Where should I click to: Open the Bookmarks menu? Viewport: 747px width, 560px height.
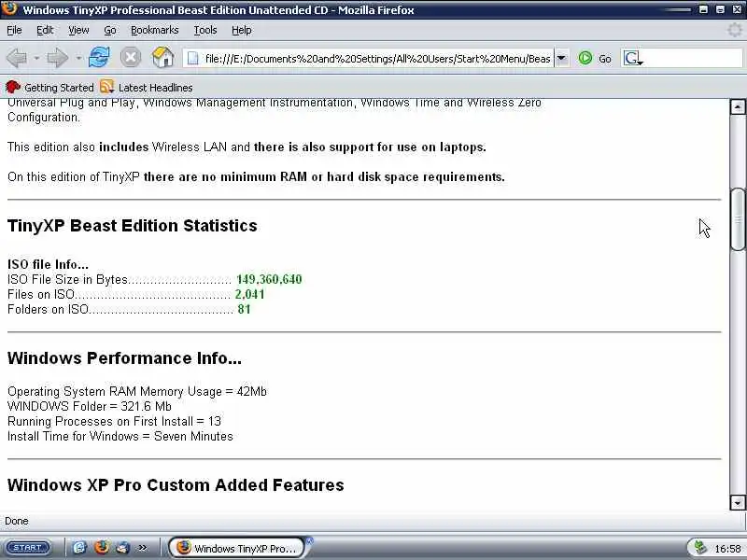click(x=155, y=30)
